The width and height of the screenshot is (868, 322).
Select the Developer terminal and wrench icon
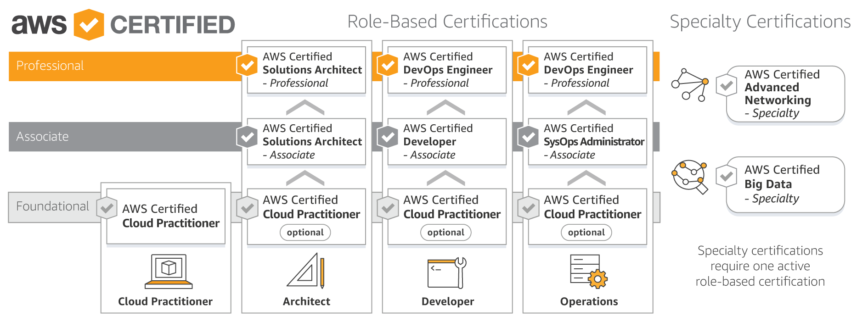[x=447, y=272]
